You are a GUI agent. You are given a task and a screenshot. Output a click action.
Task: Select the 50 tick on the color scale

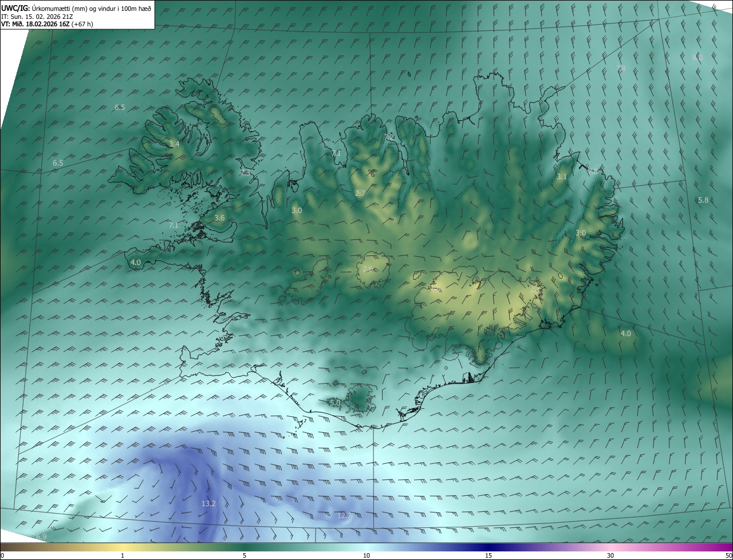tap(728, 556)
